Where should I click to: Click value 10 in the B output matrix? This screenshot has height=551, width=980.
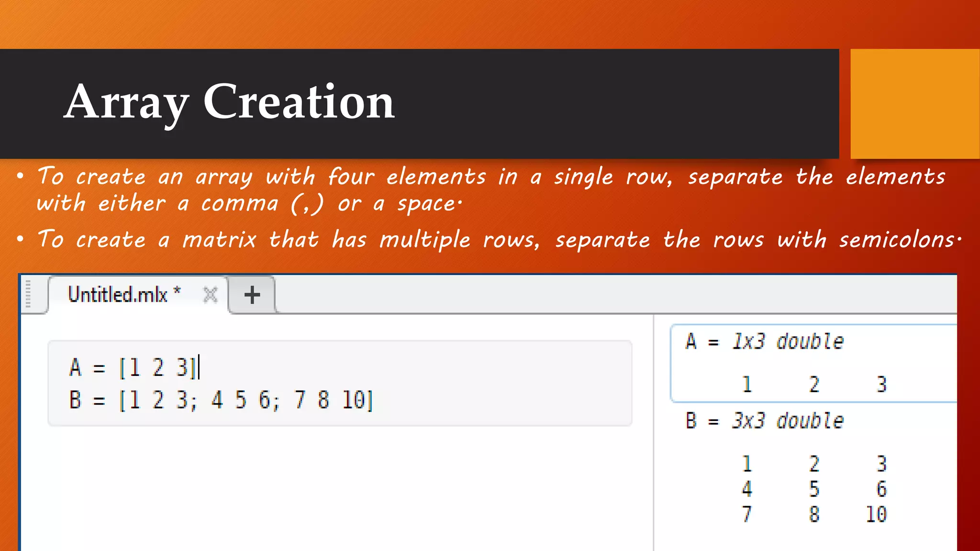tap(876, 514)
